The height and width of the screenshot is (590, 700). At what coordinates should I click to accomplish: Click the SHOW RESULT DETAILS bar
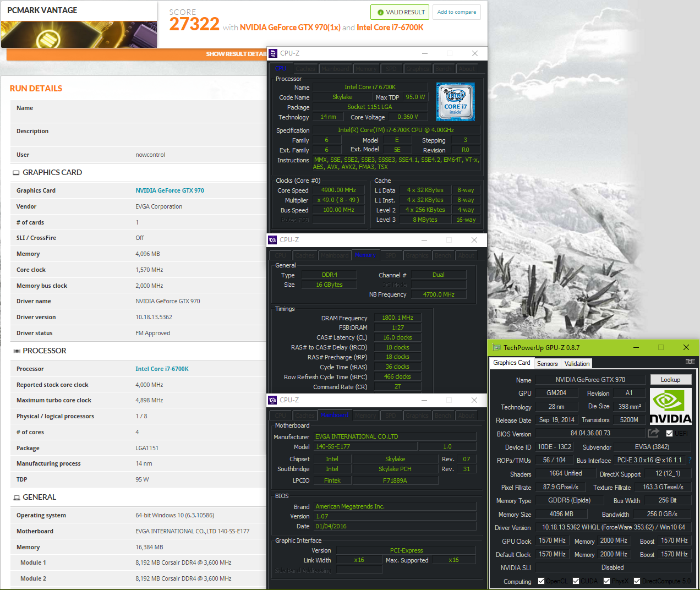point(136,54)
